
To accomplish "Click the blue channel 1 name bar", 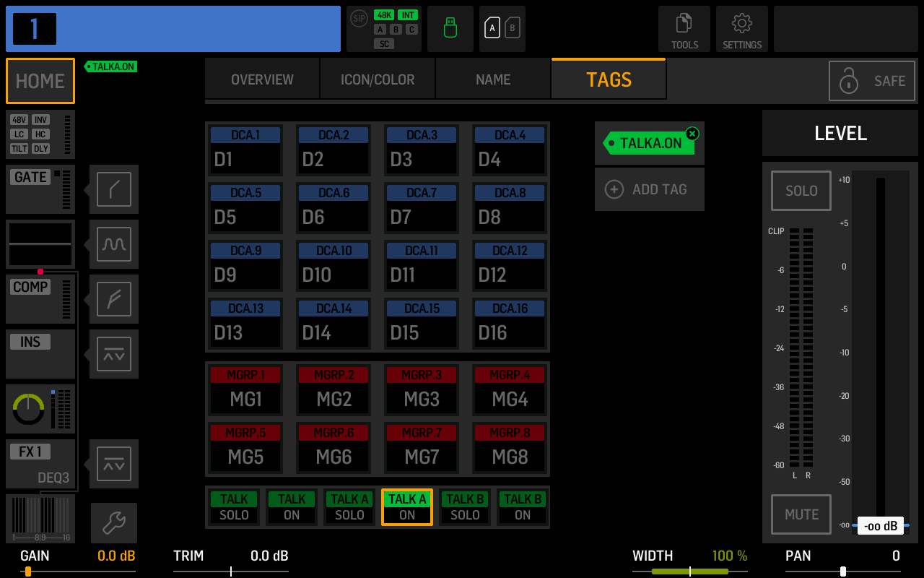I will tap(173, 29).
